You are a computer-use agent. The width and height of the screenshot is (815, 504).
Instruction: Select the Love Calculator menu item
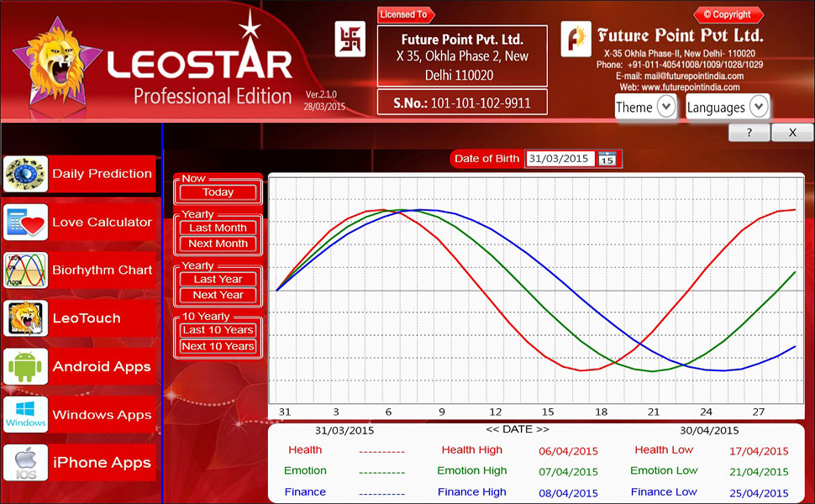pyautogui.click(x=102, y=223)
